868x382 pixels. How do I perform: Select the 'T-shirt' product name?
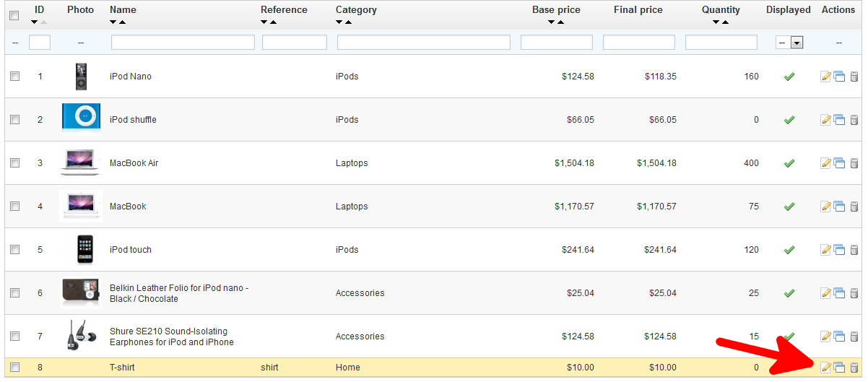[x=122, y=368]
